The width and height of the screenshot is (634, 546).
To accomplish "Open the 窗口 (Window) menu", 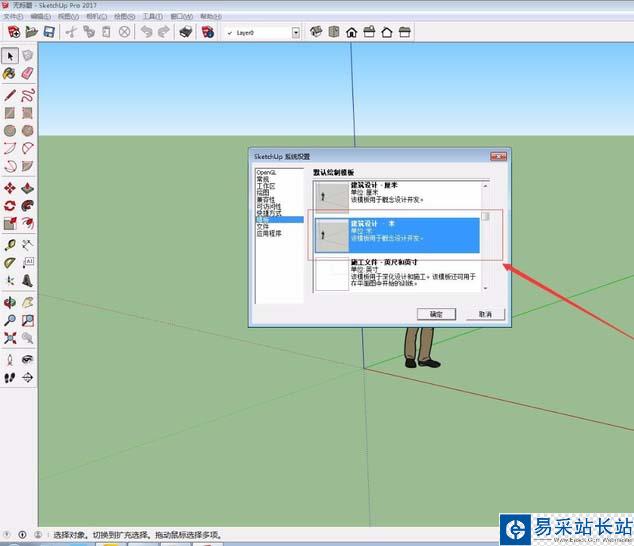I will [181, 17].
